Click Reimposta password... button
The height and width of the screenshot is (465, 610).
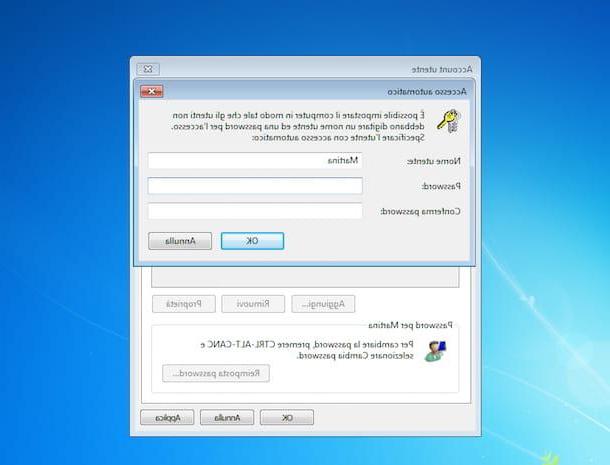click(x=216, y=374)
